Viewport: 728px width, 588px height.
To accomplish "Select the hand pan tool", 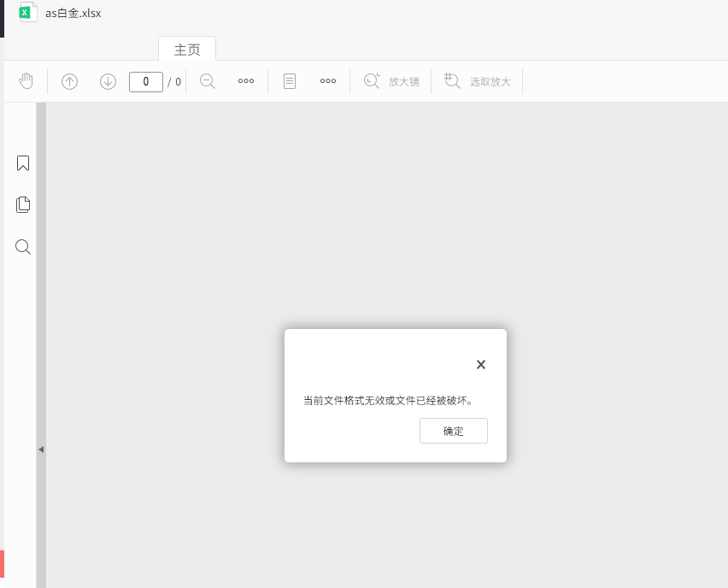I will 26,81.
